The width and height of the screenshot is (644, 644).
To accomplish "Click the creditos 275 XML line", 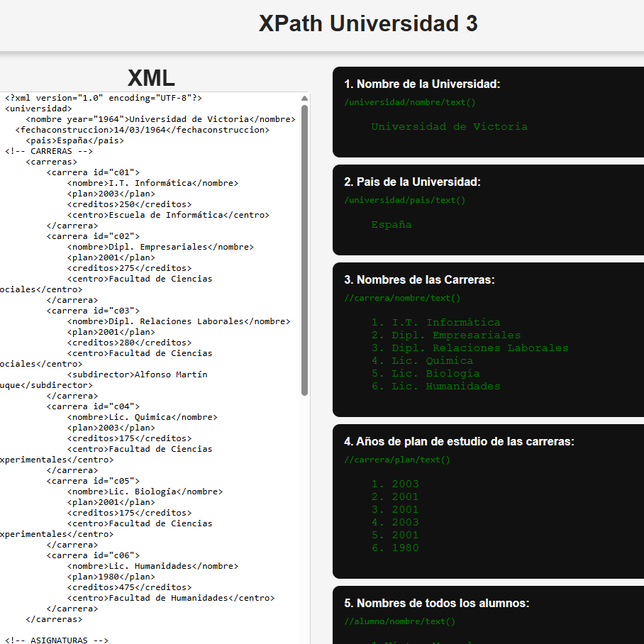I will pos(129,268).
